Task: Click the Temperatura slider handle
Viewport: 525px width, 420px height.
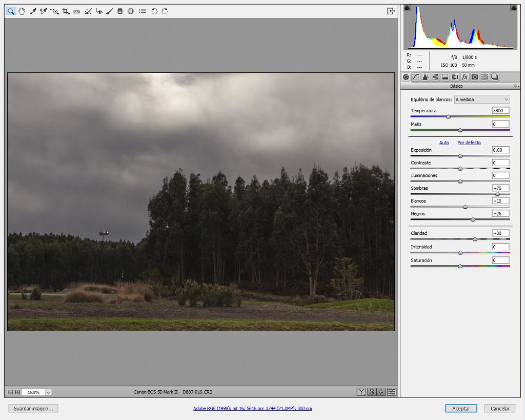Action: coord(448,116)
